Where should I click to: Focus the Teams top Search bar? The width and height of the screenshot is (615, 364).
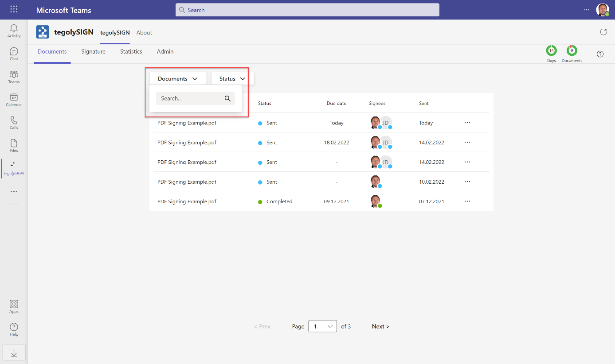click(307, 10)
